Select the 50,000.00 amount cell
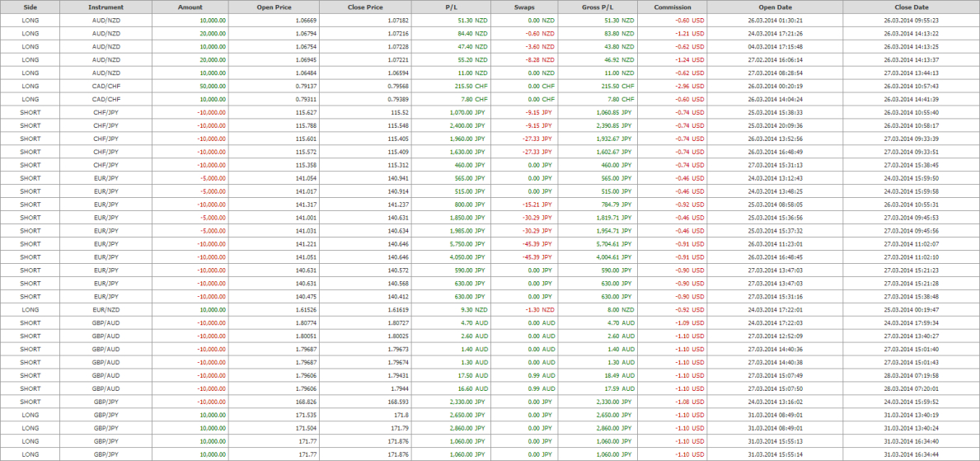This screenshot has width=980, height=461. pos(190,87)
